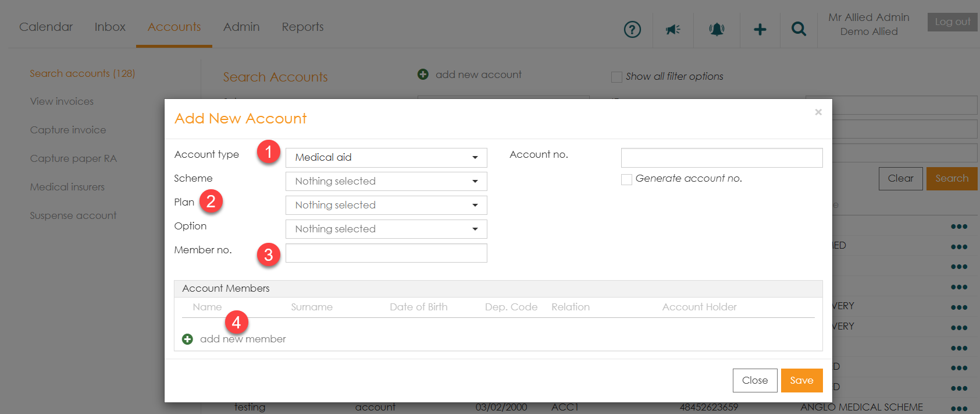Open the Account type dropdown

tap(386, 157)
